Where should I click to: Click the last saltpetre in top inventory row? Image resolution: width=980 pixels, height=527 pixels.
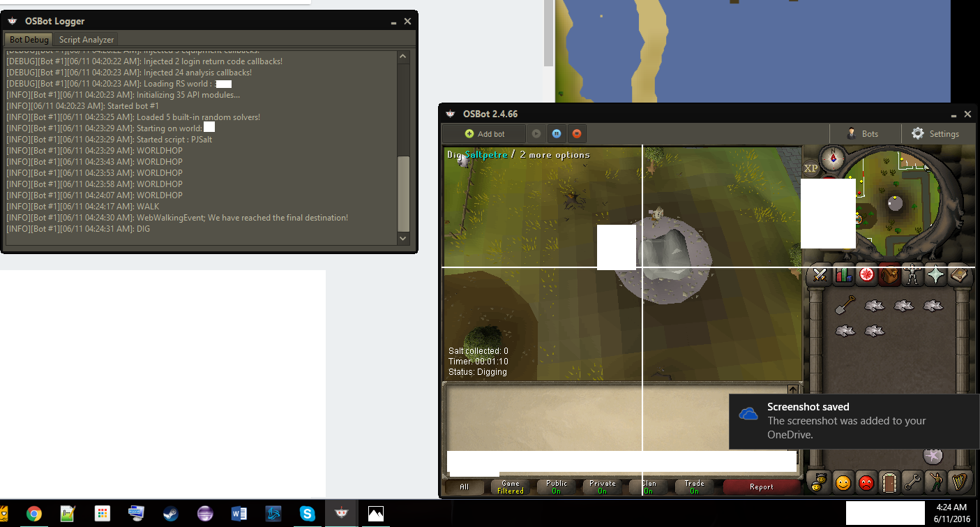tap(933, 306)
